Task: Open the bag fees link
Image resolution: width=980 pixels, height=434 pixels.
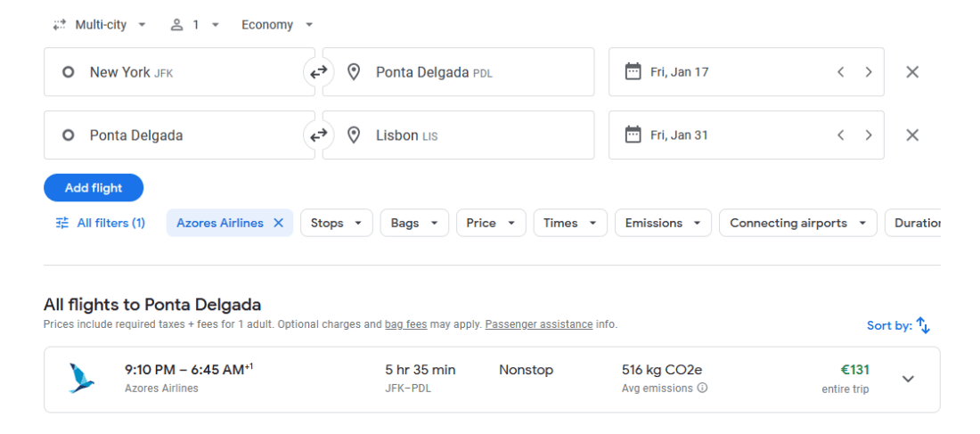Action: 405,324
